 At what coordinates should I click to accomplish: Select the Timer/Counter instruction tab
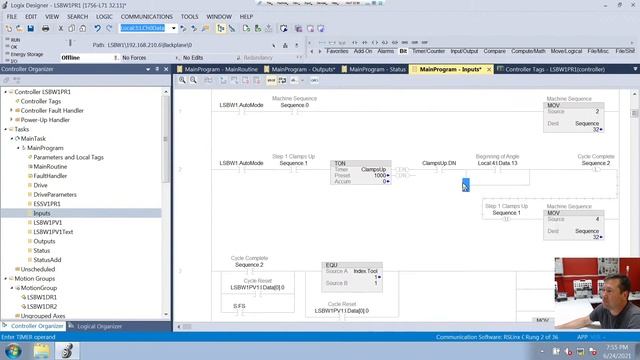pos(428,51)
